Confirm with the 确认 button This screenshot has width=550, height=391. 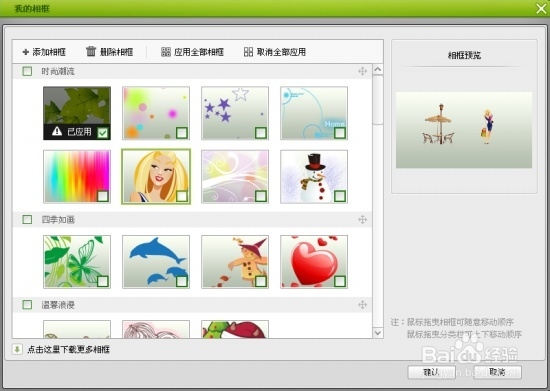point(431,372)
